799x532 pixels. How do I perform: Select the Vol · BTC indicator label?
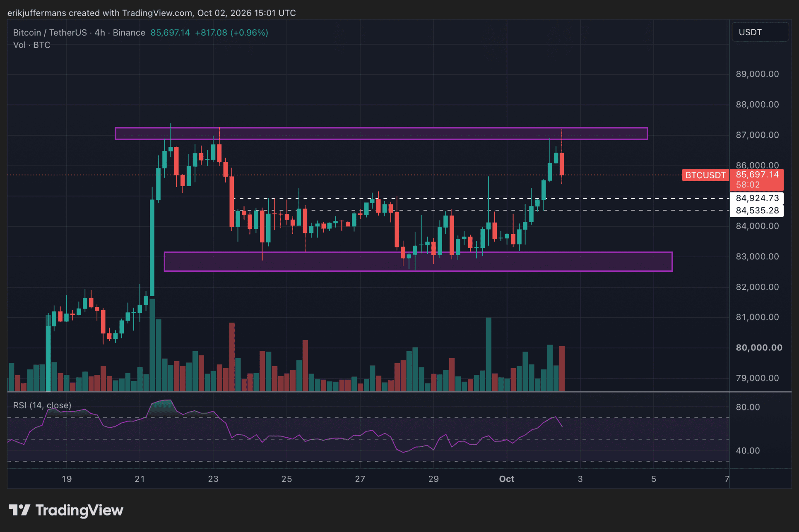(x=31, y=45)
